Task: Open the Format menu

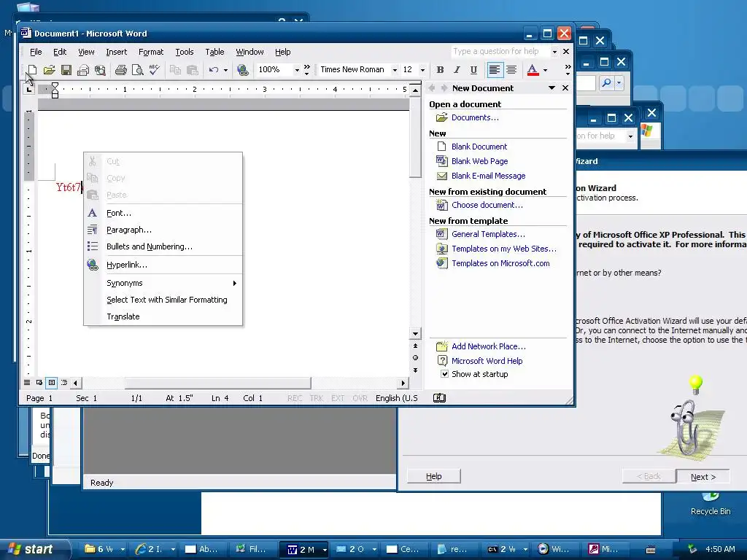Action: (x=150, y=52)
